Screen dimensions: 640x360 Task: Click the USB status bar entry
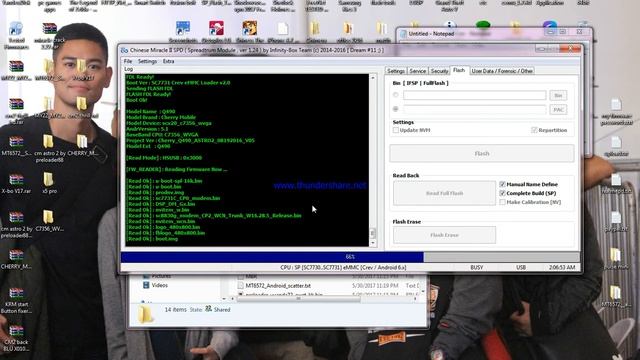(x=521, y=267)
